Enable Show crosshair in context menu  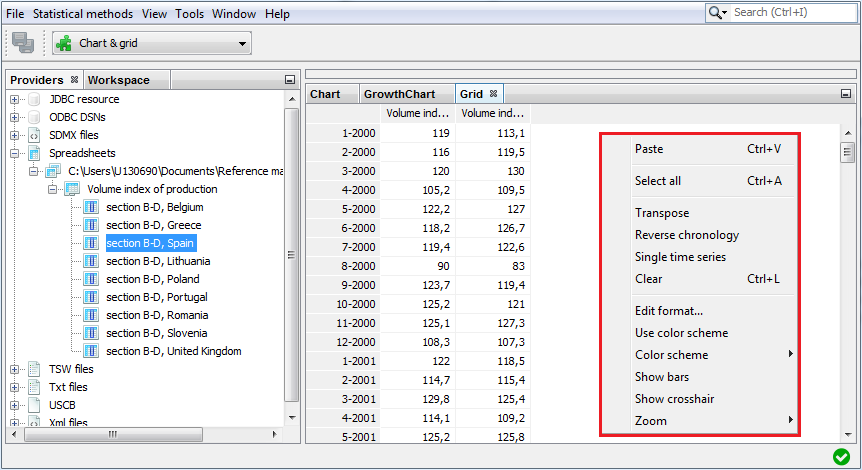pos(674,399)
